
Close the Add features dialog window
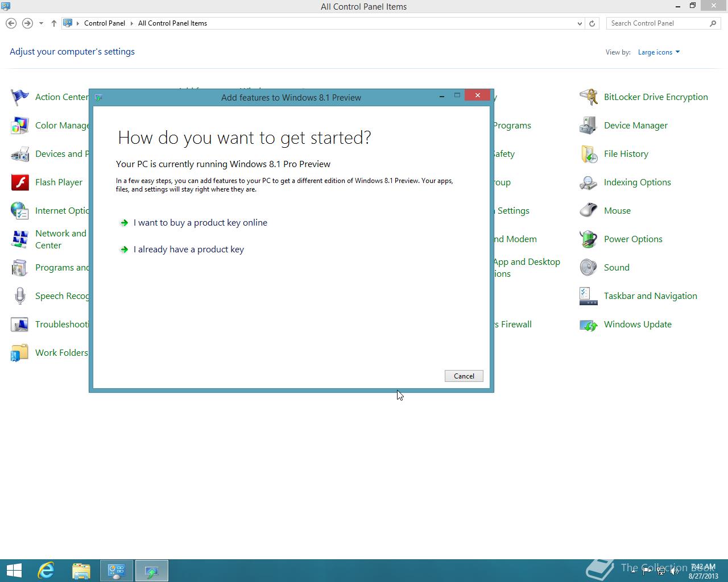point(478,95)
